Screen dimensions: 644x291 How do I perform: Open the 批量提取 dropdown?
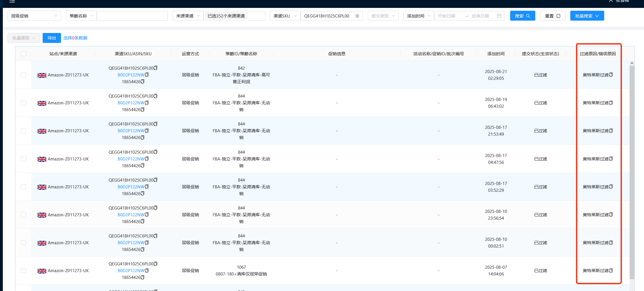click(24, 38)
